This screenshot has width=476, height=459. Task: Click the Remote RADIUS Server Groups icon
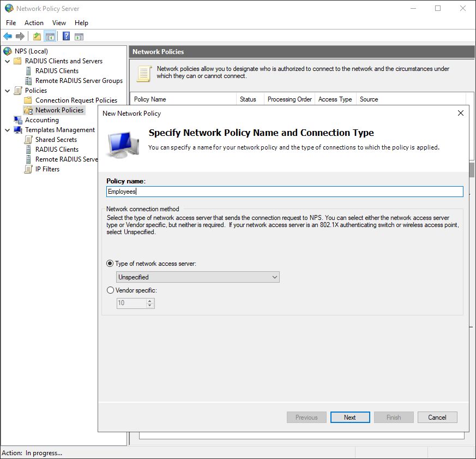click(x=28, y=81)
